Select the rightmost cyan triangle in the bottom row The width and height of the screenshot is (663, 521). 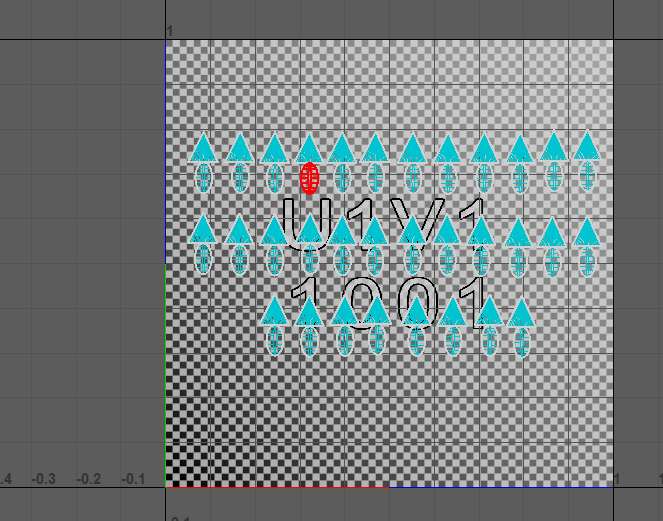521,313
